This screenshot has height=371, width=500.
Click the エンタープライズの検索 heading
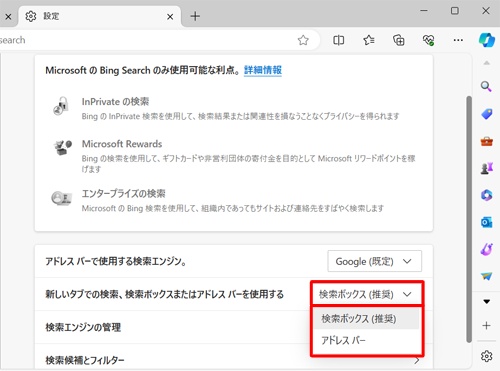pos(124,194)
